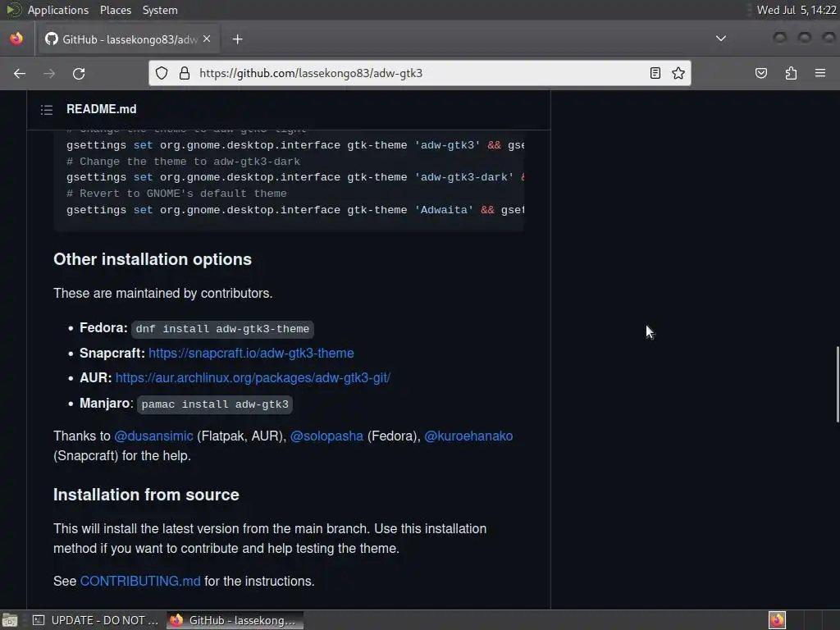Viewport: 840px width, 630px height.
Task: Click the forward navigation arrow
Action: (49, 73)
